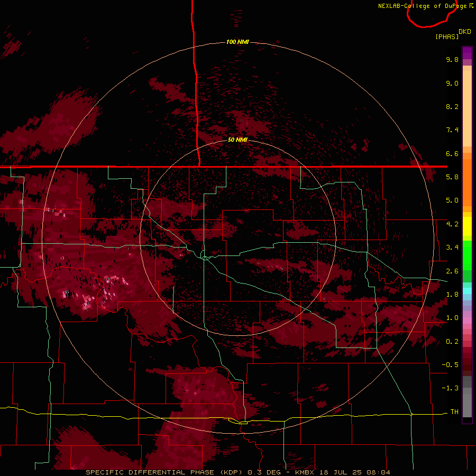Click the 7.4 scale value

point(452,130)
